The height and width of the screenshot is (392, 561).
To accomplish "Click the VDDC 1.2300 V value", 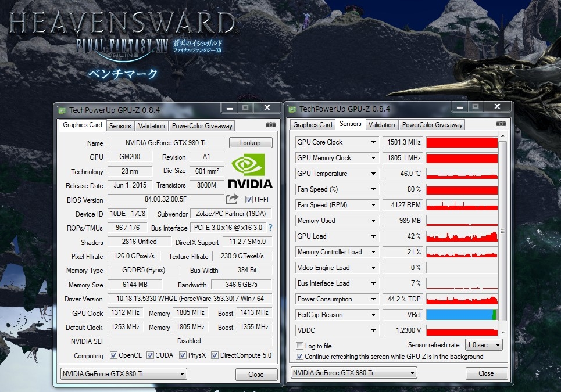I will click(x=402, y=330).
